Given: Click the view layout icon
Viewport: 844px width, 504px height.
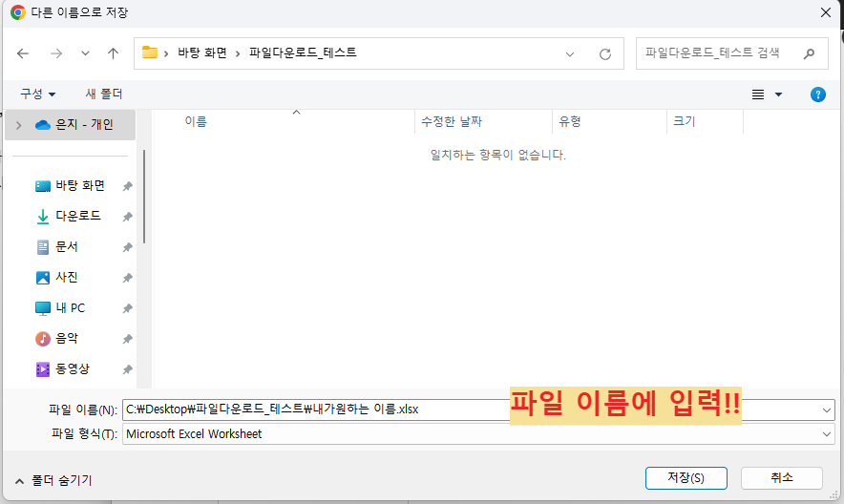Looking at the screenshot, I should (758, 94).
